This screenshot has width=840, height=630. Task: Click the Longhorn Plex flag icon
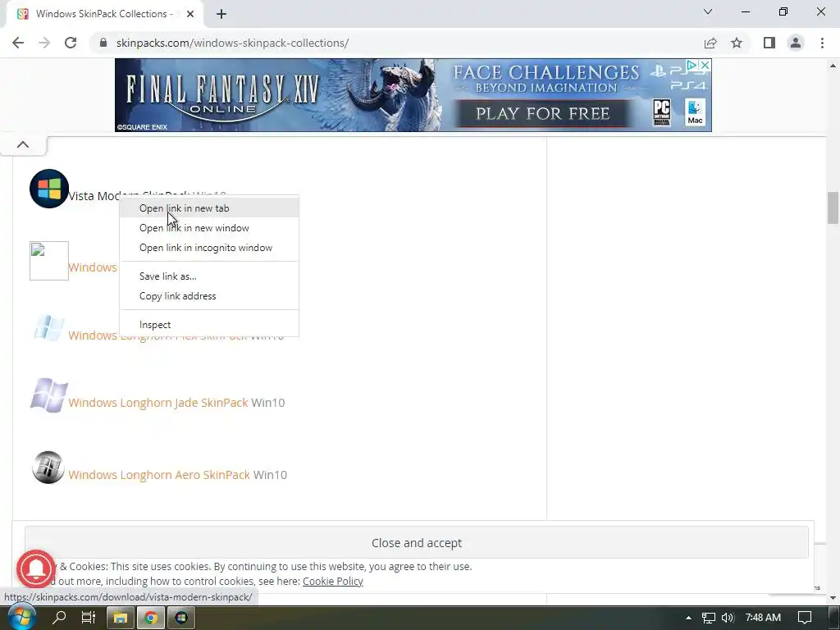(48, 328)
